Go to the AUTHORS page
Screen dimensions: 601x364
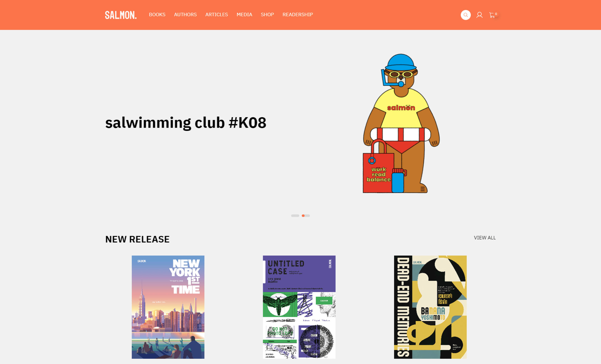(185, 15)
